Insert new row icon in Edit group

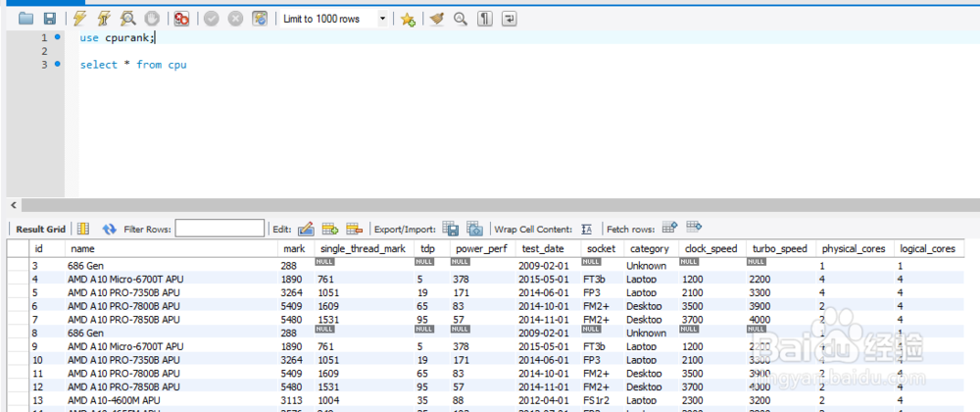pyautogui.click(x=330, y=229)
